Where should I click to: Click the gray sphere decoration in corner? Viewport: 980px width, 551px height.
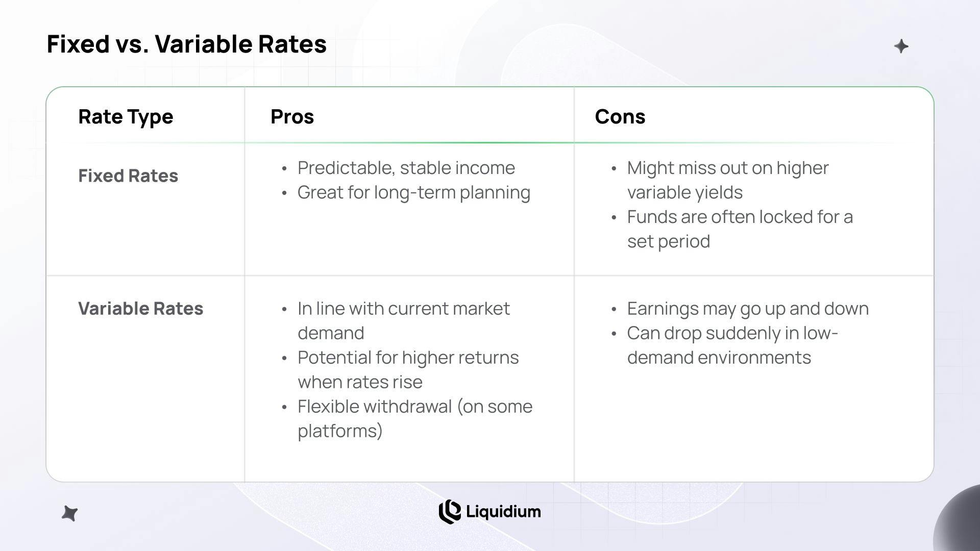click(x=957, y=519)
